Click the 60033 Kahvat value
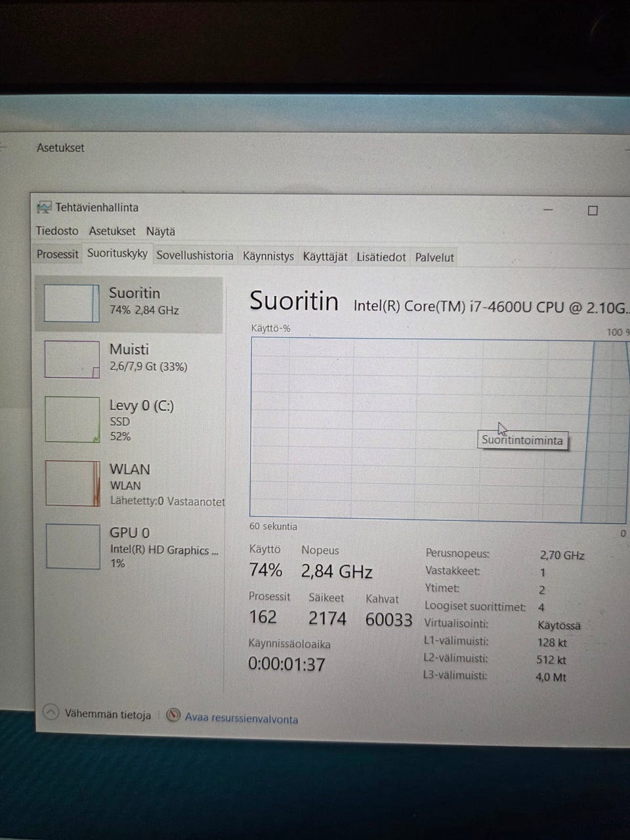Screen dimensions: 630x840 (389, 620)
